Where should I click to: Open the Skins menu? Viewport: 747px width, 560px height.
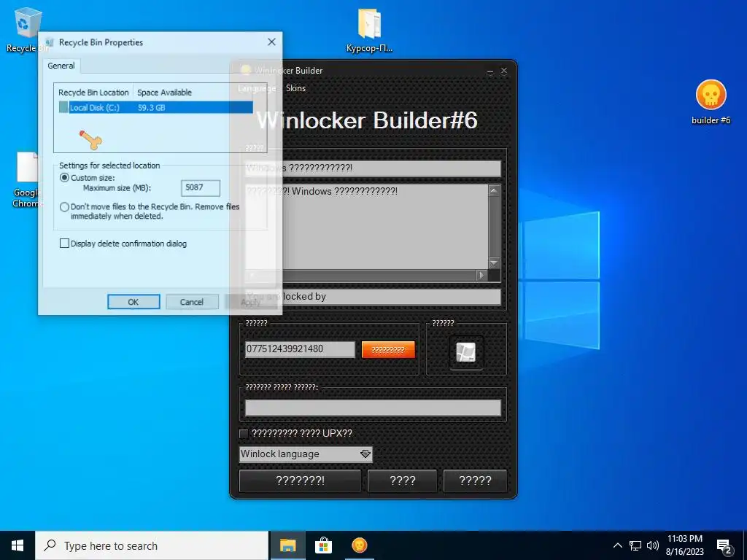coord(296,88)
